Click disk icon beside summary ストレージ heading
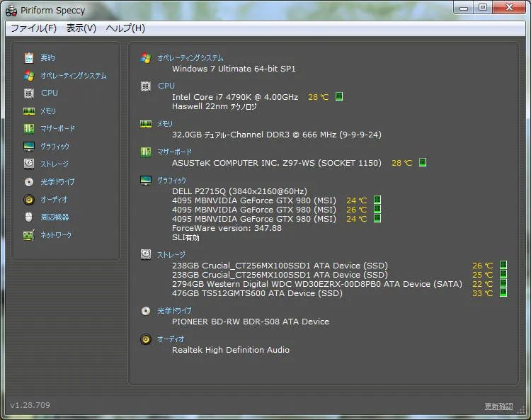531x420 pixels. click(146, 254)
